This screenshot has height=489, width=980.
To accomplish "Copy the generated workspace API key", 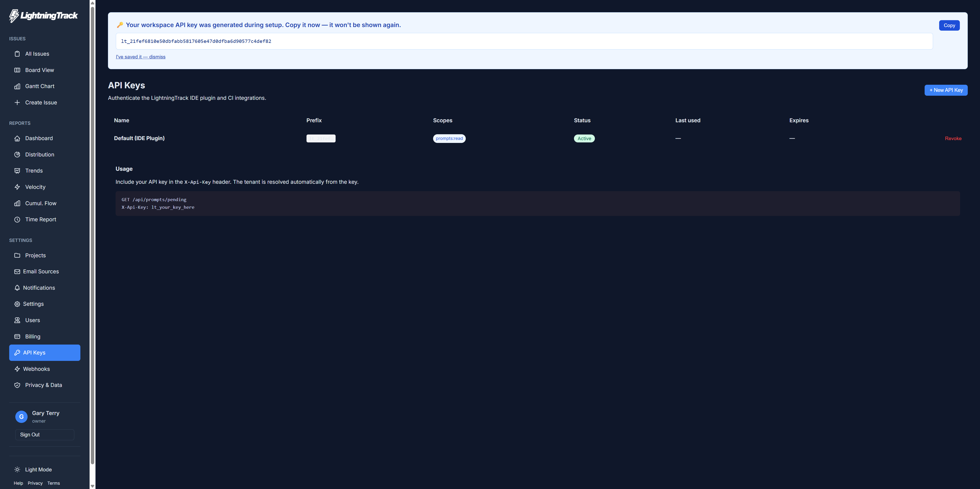I will [x=949, y=25].
